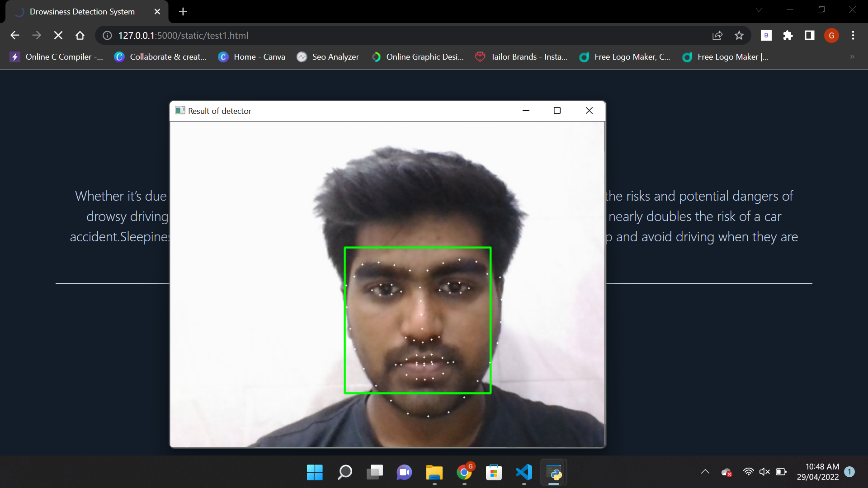Image resolution: width=868 pixels, height=488 pixels.
Task: Click the browser forward arrow
Action: pos(37,35)
